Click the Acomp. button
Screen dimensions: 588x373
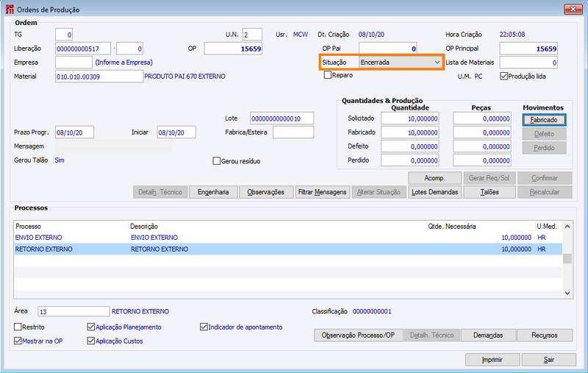[x=434, y=178]
